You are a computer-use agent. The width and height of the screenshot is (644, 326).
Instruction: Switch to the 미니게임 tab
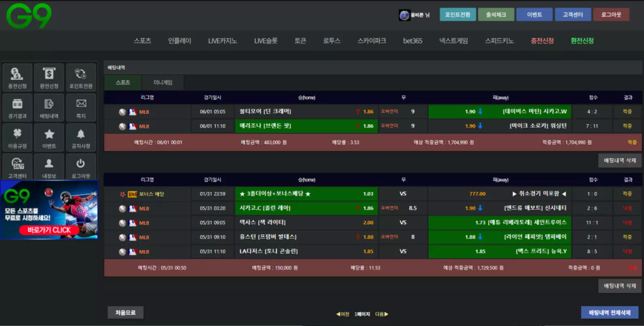tap(163, 82)
